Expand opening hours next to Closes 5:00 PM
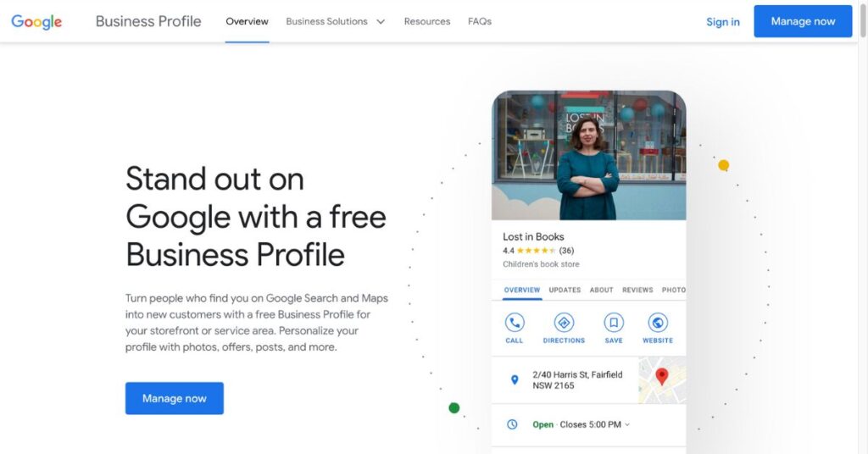The image size is (868, 454). coord(627,424)
